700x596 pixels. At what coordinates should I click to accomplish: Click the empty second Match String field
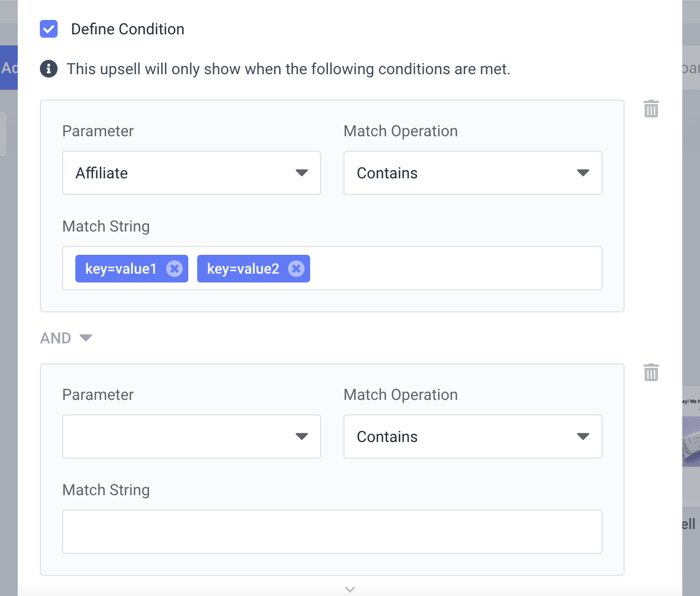tap(332, 532)
